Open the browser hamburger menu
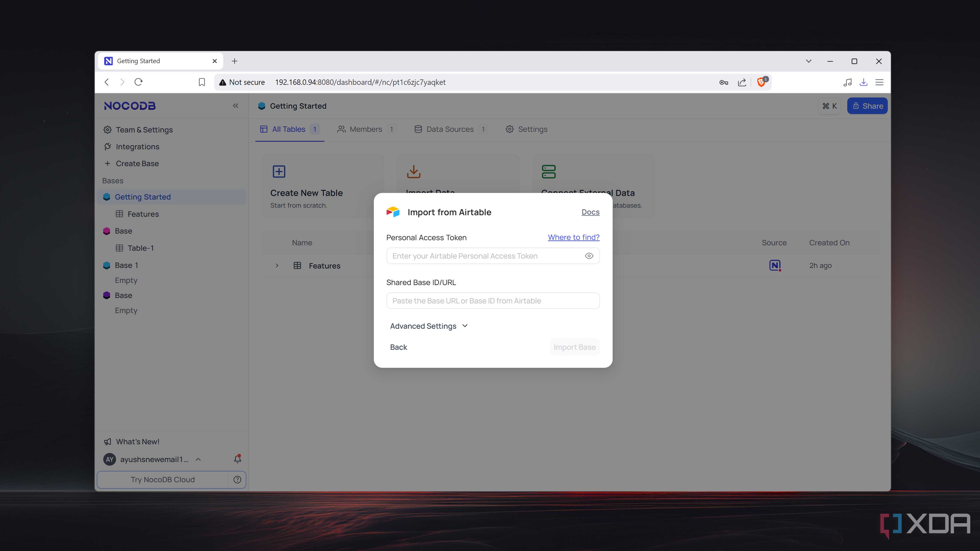The height and width of the screenshot is (551, 980). 879,82
